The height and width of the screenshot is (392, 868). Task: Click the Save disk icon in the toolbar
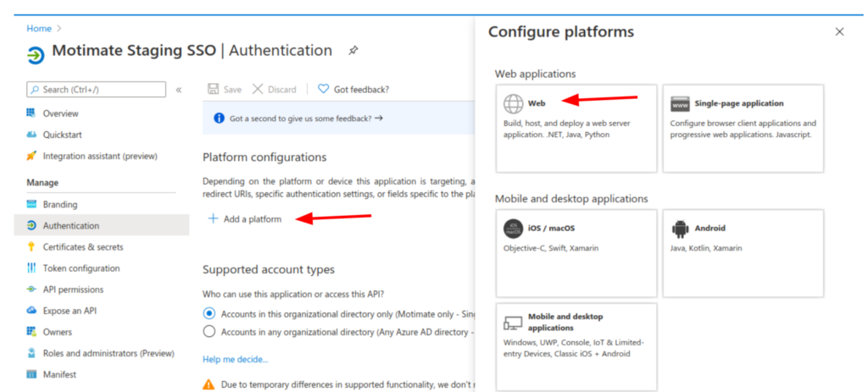214,90
